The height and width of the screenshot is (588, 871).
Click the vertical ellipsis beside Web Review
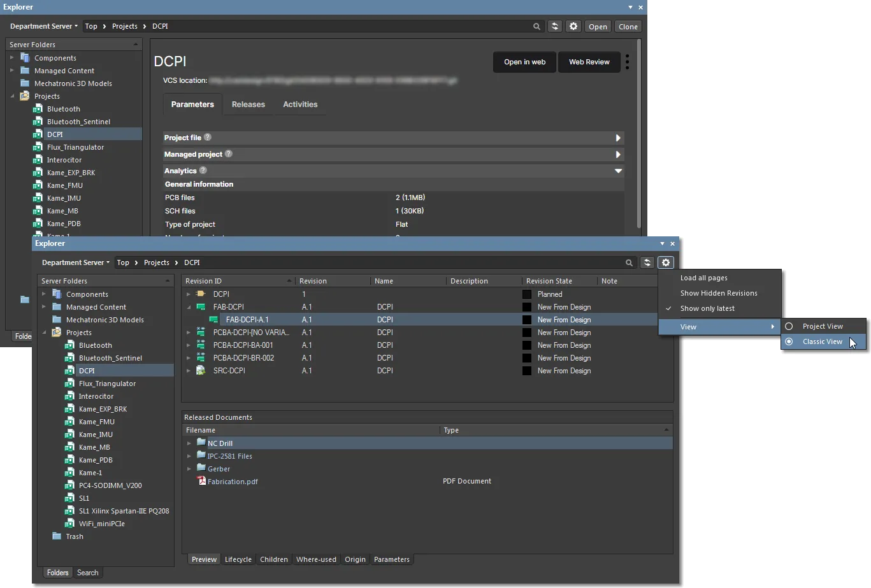pos(628,62)
